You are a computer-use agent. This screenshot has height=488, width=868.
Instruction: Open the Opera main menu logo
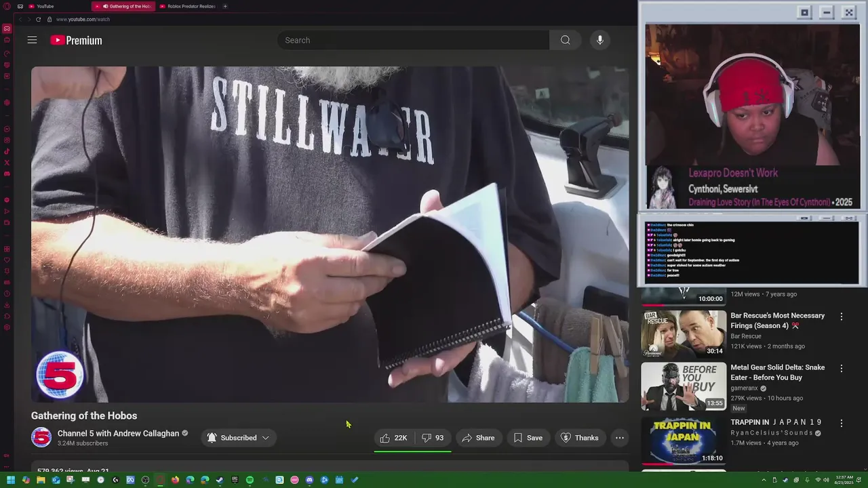[x=7, y=6]
